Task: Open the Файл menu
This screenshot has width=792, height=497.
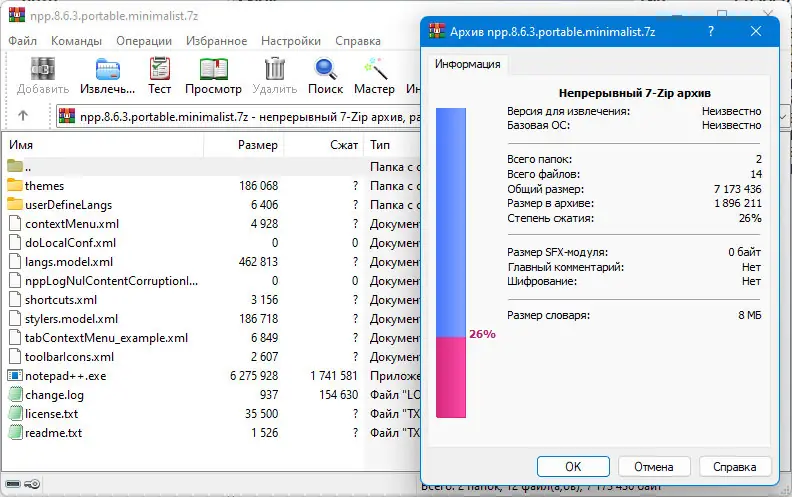Action: [23, 41]
